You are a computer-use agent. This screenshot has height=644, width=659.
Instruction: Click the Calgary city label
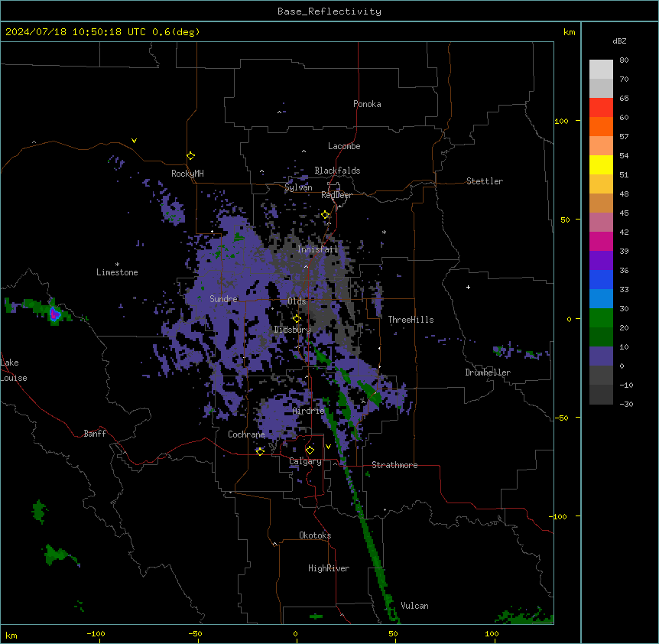coord(306,461)
